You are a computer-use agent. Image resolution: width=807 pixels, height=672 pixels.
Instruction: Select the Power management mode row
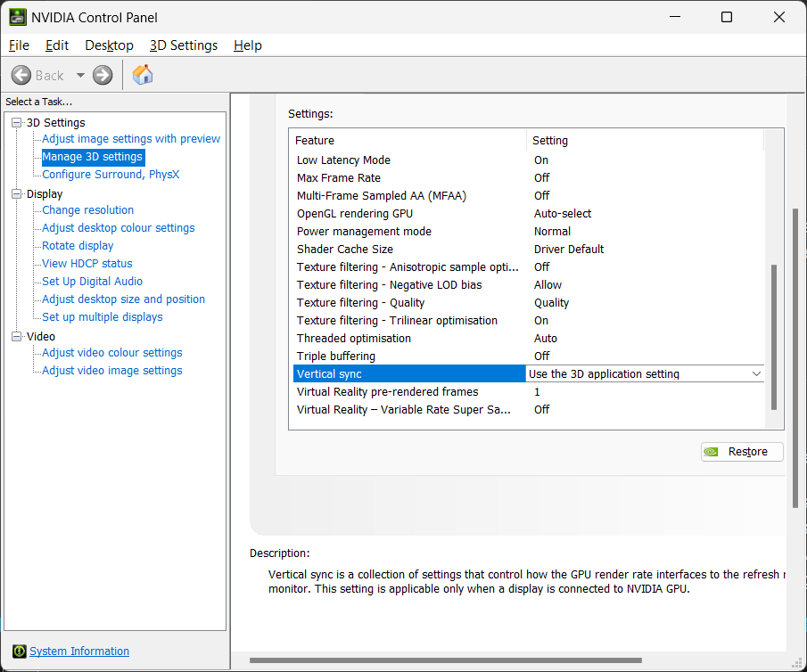tap(529, 232)
